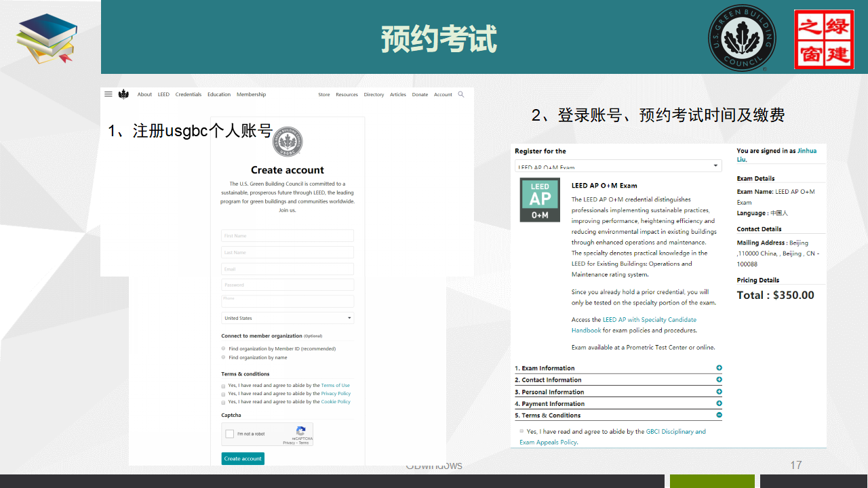The image size is (868, 488).
Task: Check the Privacy Policy agreement box
Action: coord(223,394)
